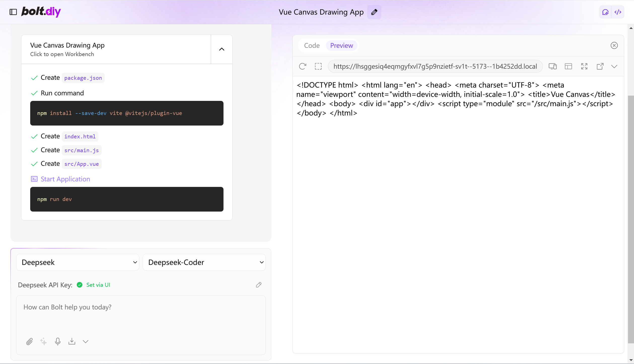Open package.json file chip
The height and width of the screenshot is (364, 634).
pyautogui.click(x=83, y=78)
